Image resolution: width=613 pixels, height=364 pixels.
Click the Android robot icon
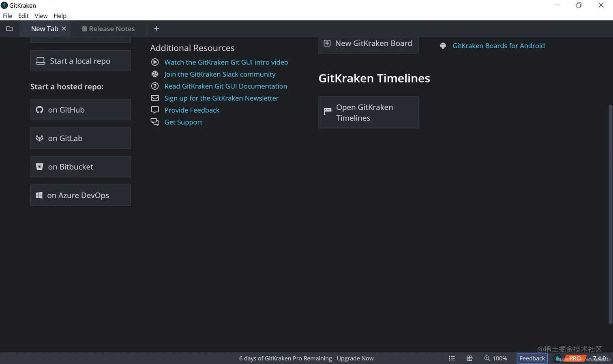point(443,46)
